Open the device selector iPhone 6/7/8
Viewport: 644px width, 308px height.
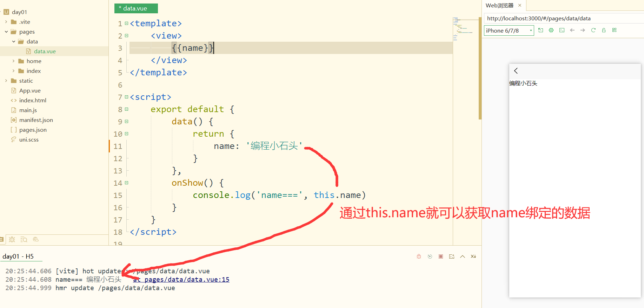tap(509, 30)
